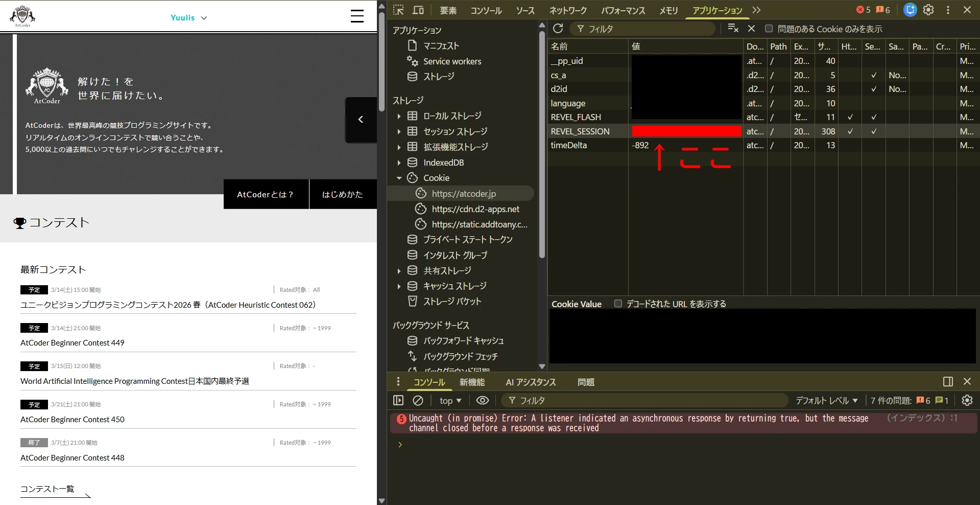The height and width of the screenshot is (505, 980).
Task: Switch to the 要素 DevTools tab
Action: pos(448,10)
